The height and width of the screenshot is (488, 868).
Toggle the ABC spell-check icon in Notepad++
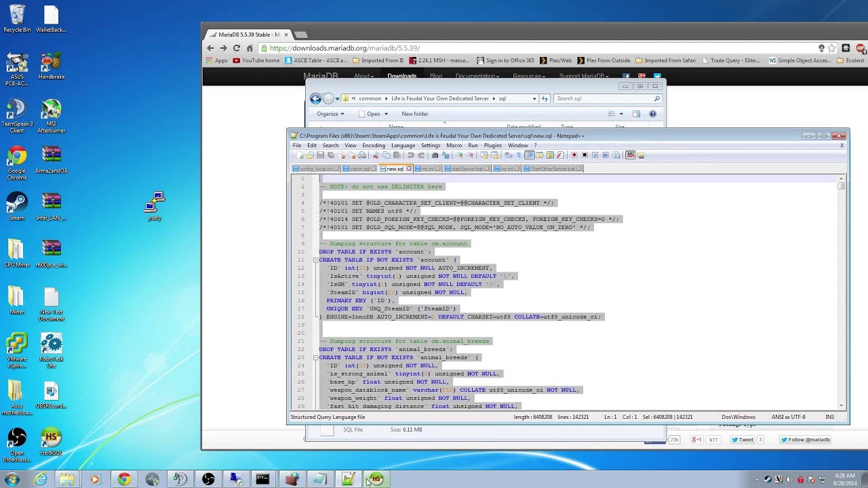point(631,155)
